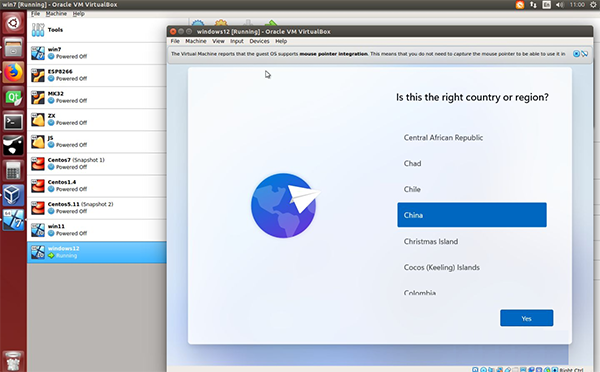Select the highlighted China entry
This screenshot has height=372, width=600.
(472, 215)
